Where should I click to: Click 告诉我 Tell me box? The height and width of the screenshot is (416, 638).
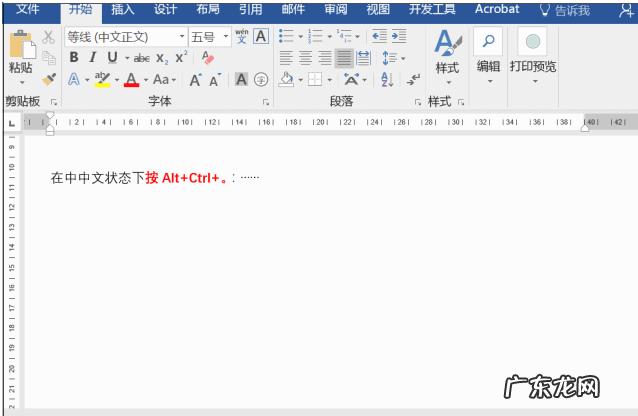point(565,10)
